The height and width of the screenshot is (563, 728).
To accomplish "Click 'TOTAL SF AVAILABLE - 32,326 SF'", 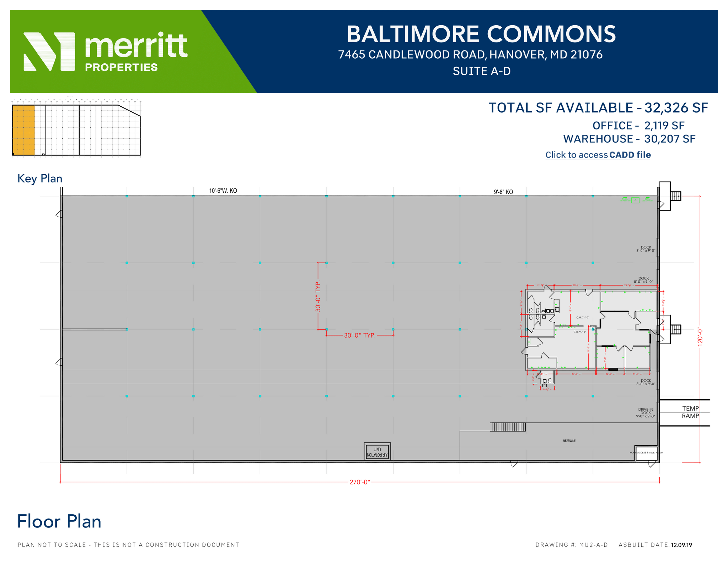I will pos(599,108).
